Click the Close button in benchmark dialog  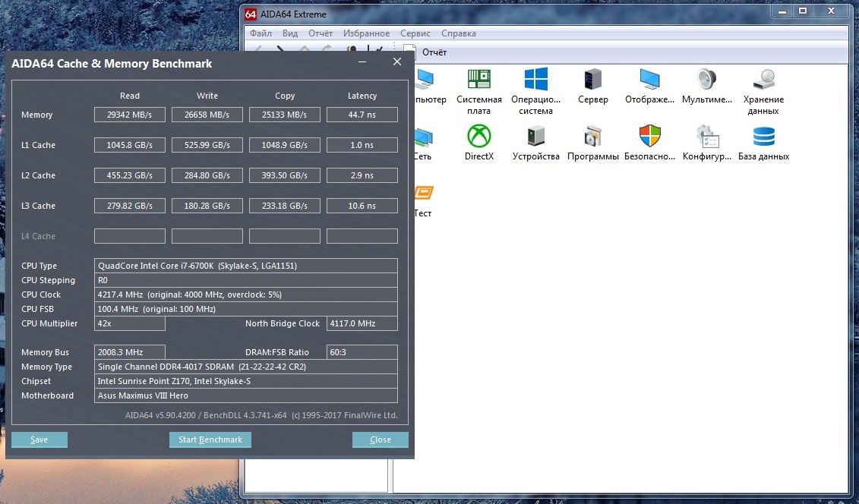coord(381,439)
